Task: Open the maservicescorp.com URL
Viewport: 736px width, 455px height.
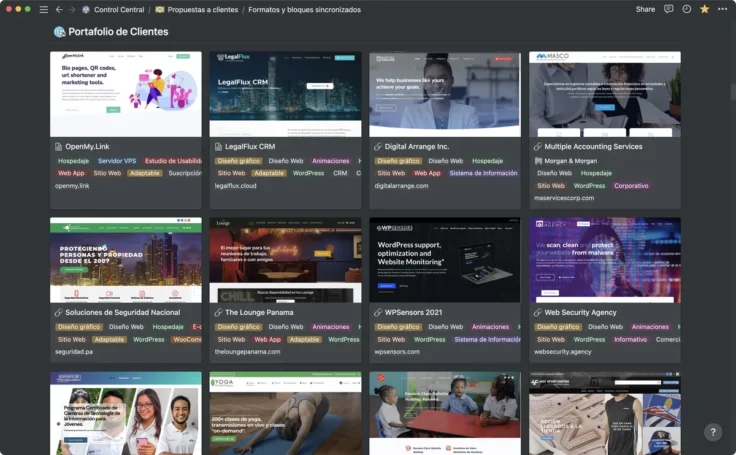Action: coord(564,198)
